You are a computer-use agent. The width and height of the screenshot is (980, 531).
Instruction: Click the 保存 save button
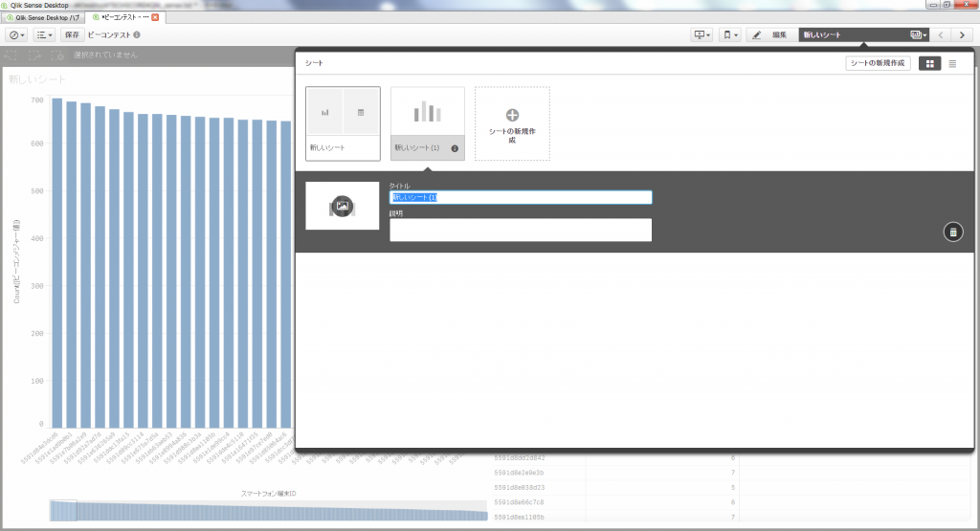click(x=72, y=35)
